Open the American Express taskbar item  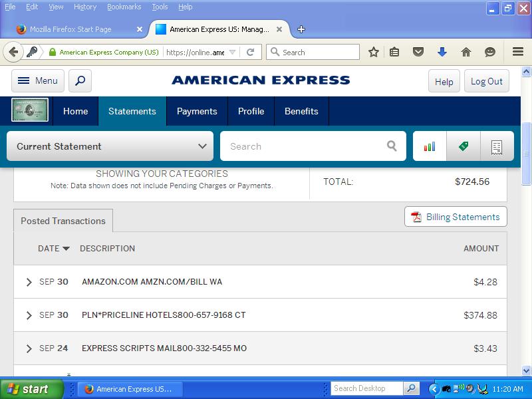[130, 389]
